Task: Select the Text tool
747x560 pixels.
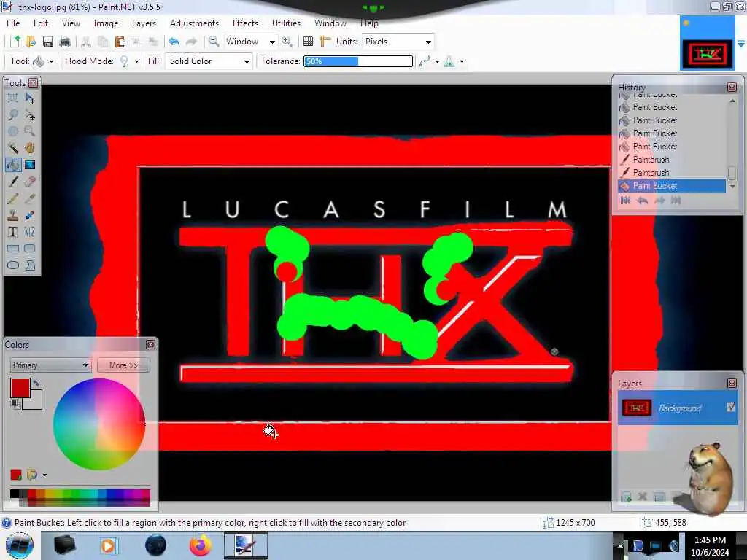Action: (13, 232)
